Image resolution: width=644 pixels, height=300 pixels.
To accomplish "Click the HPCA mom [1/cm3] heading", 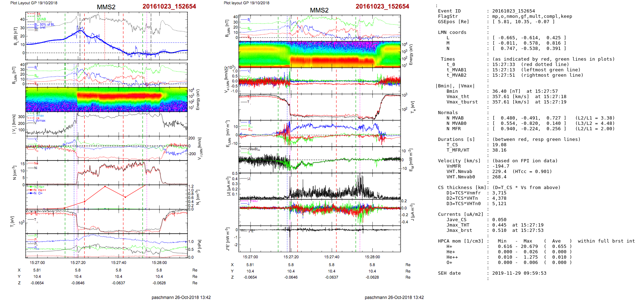I will 461,241.
